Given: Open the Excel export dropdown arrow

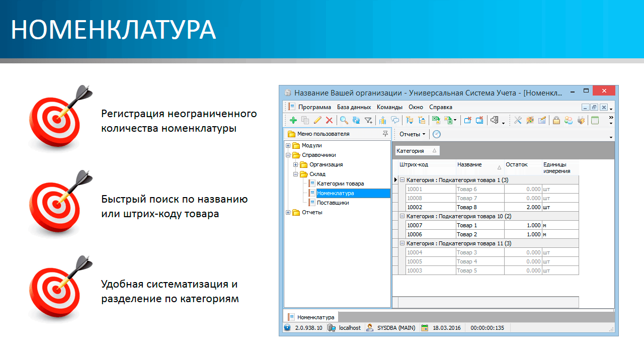Looking at the screenshot, I should pos(455,120).
